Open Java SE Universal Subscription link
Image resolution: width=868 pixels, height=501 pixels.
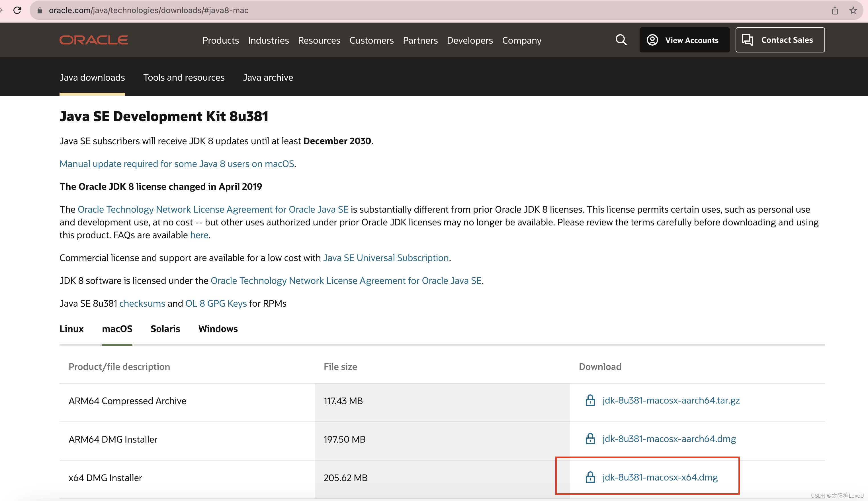[x=386, y=258]
